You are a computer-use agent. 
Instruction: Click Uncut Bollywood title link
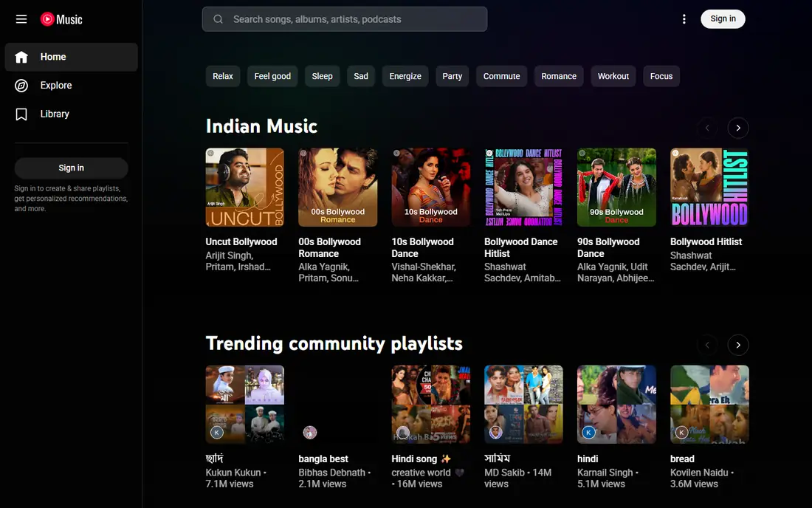tap(241, 242)
